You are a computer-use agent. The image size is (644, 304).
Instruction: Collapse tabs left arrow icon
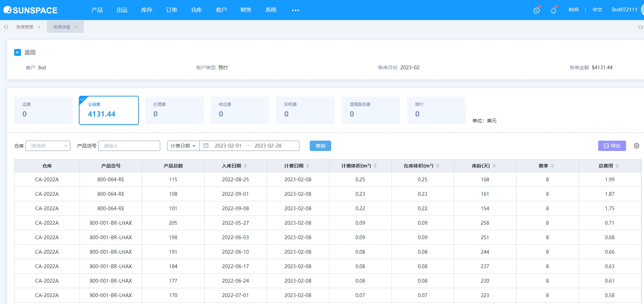(6, 27)
